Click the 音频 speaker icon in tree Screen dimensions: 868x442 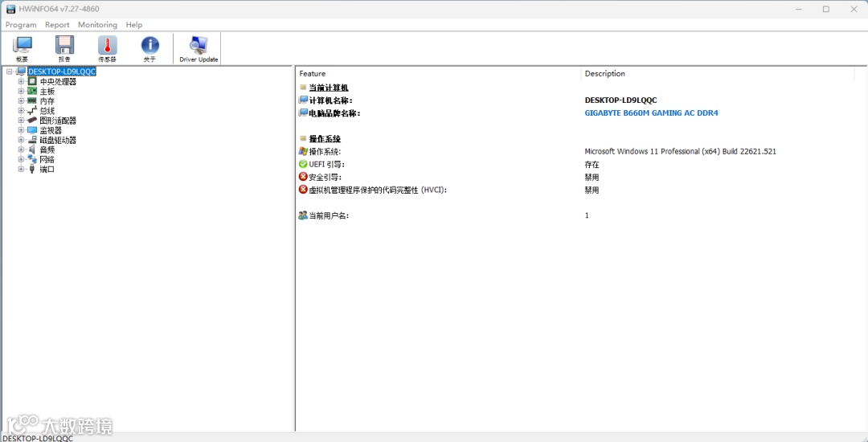pyautogui.click(x=32, y=149)
